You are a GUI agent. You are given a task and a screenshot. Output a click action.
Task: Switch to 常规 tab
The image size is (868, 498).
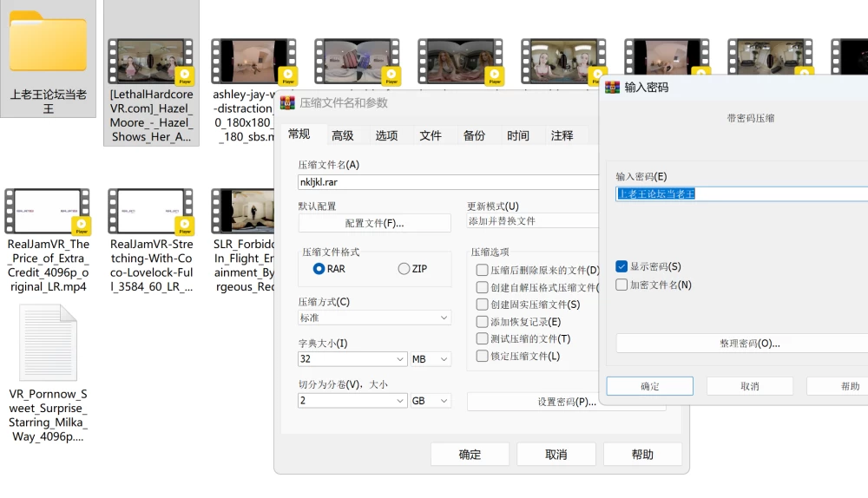tap(299, 134)
